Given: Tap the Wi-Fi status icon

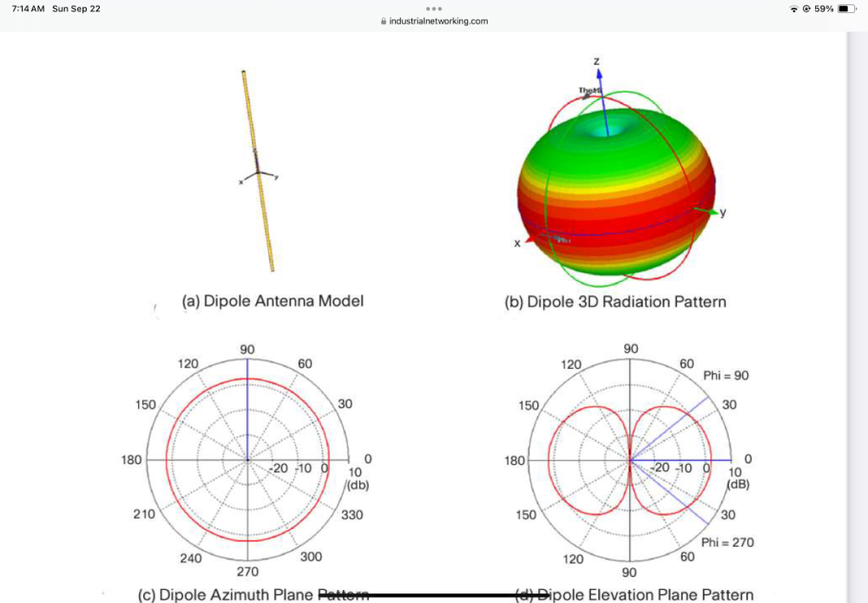Looking at the screenshot, I should pos(793,9).
